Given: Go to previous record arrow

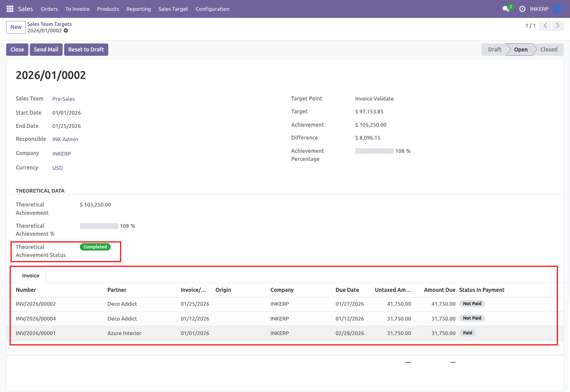Looking at the screenshot, I should 545,26.
